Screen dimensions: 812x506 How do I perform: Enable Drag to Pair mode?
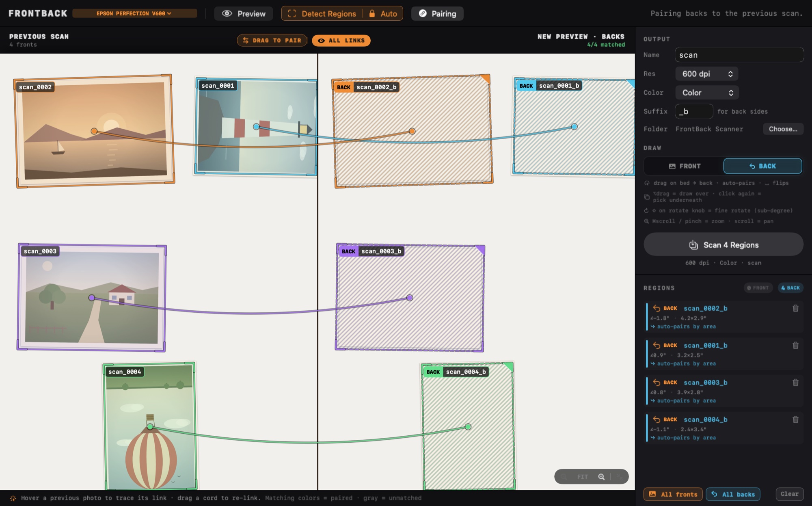[272, 41]
